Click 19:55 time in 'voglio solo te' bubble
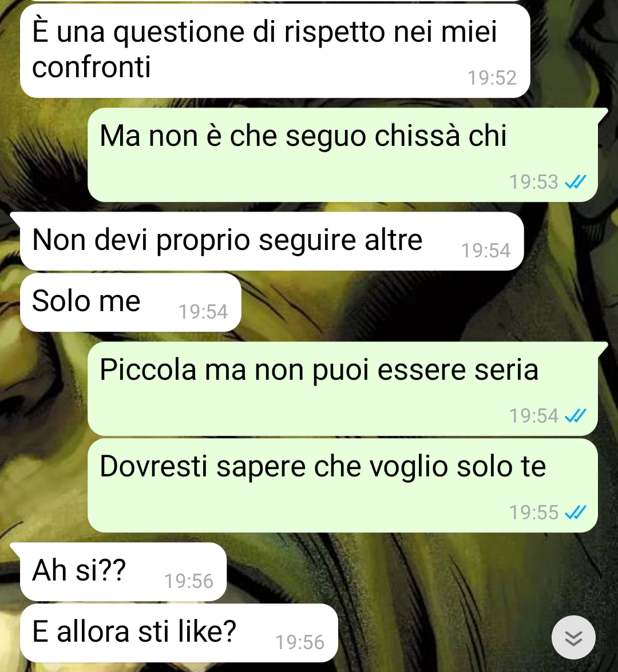The width and height of the screenshot is (618, 672). click(533, 512)
